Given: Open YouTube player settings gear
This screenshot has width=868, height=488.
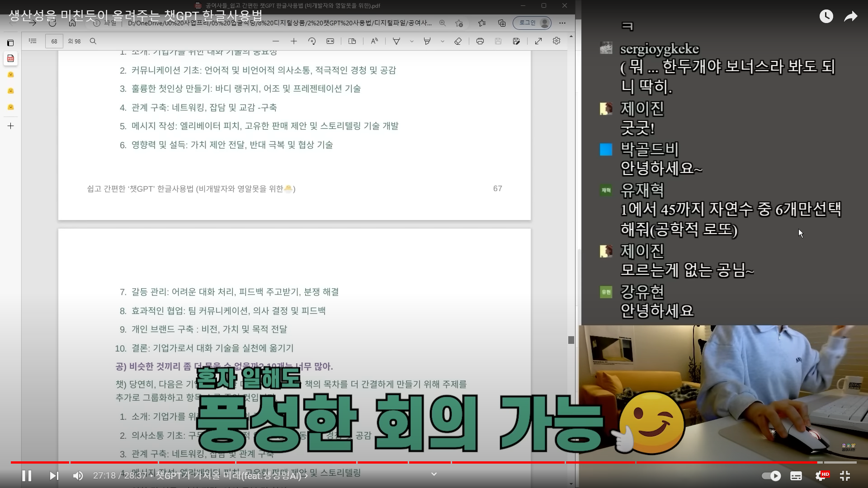Looking at the screenshot, I should [x=821, y=476].
